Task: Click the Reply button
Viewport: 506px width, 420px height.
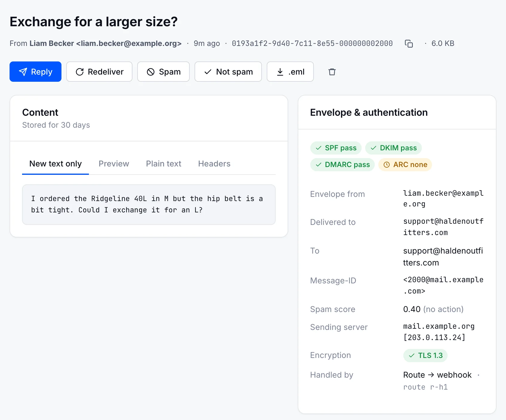Action: (36, 72)
